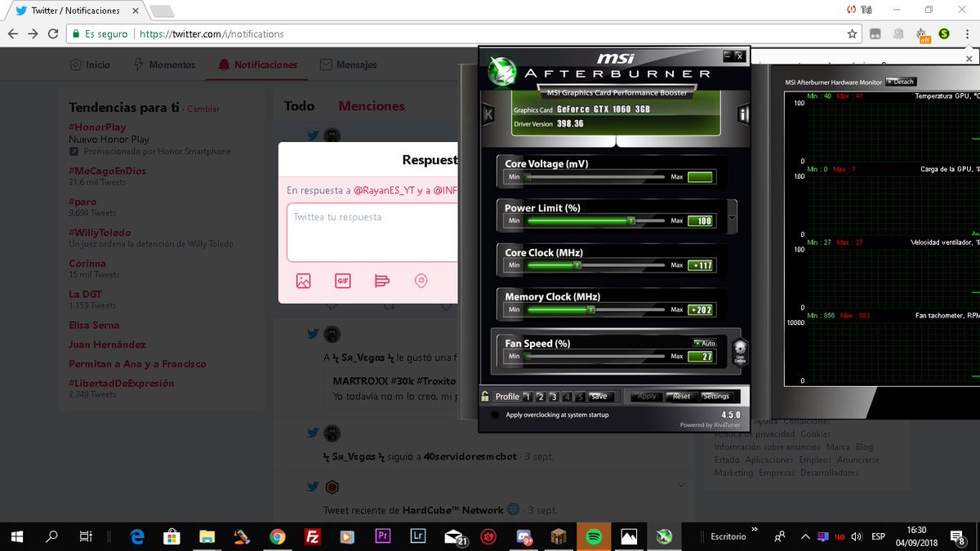
Task: Toggle 'Apply overclocking at system startup'
Action: [495, 415]
